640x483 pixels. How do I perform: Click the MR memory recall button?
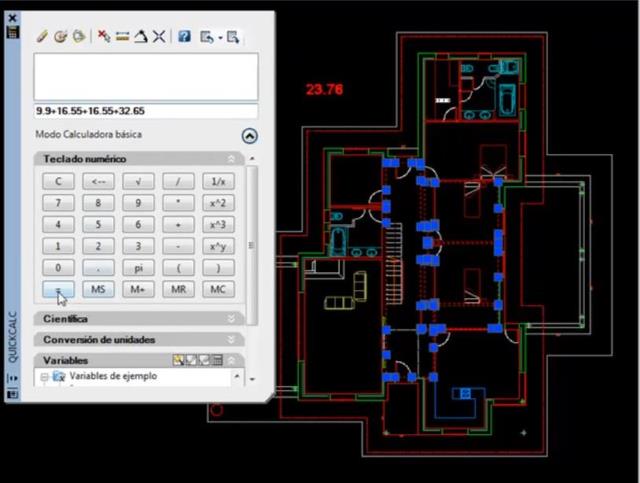(178, 289)
